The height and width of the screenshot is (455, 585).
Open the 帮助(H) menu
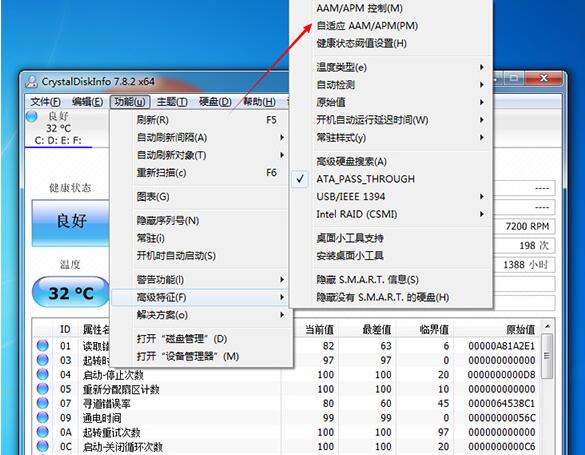259,101
